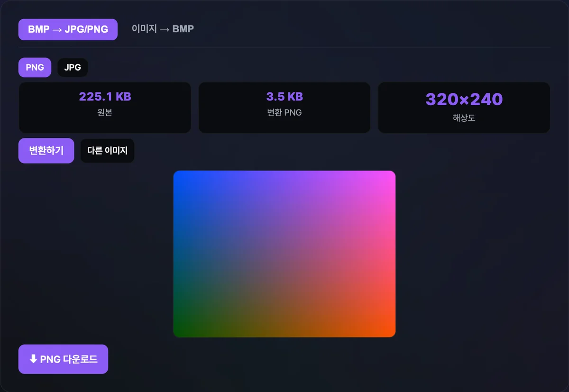
Task: Click the 변환 PNG label
Action: coord(284,113)
